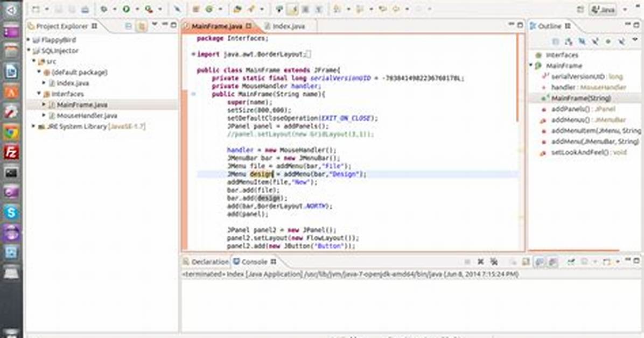Click the Outline horizontal scrollbar

574,250
